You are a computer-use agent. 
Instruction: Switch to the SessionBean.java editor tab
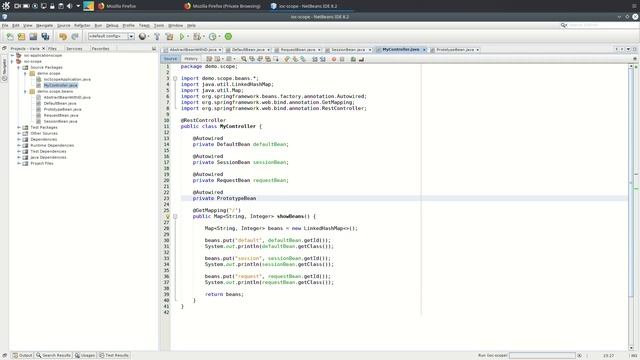[348, 50]
